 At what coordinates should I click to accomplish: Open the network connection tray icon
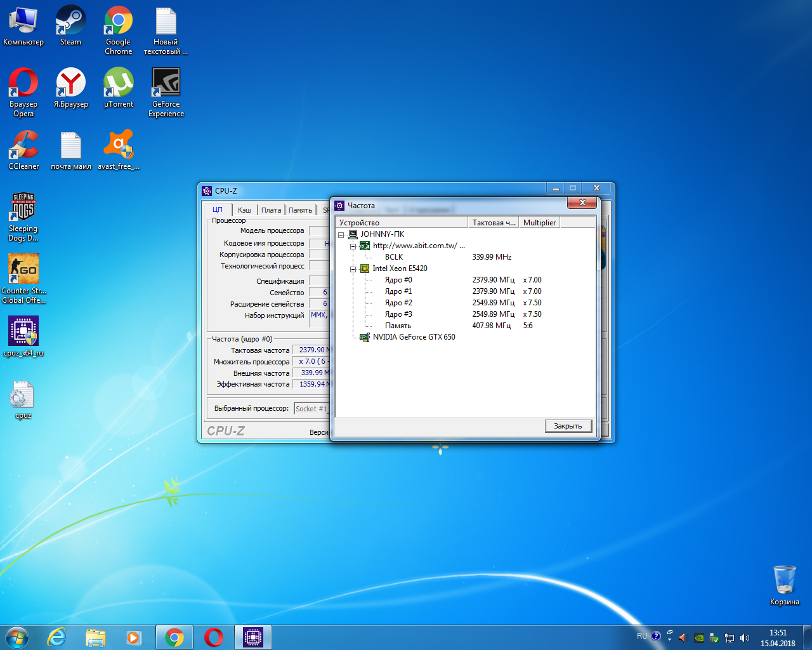click(x=730, y=638)
